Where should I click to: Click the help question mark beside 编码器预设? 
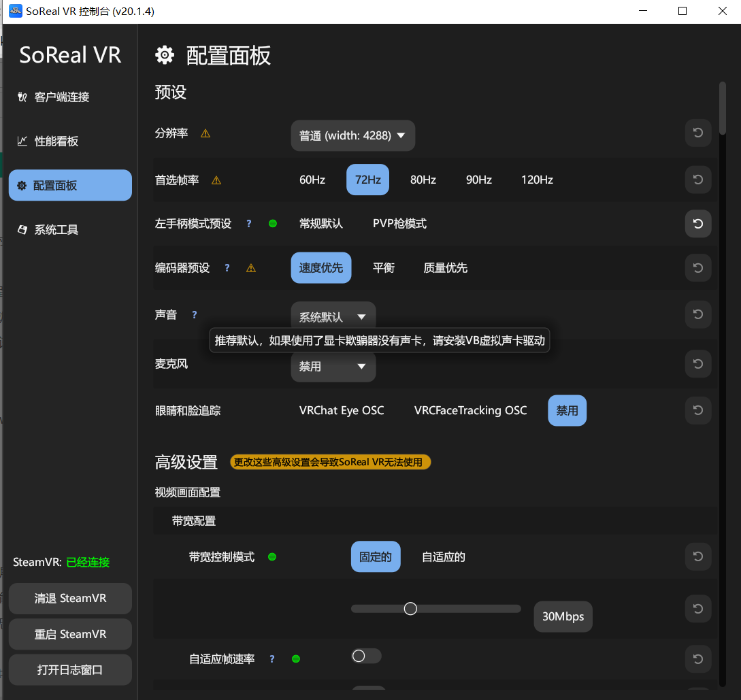pos(227,268)
